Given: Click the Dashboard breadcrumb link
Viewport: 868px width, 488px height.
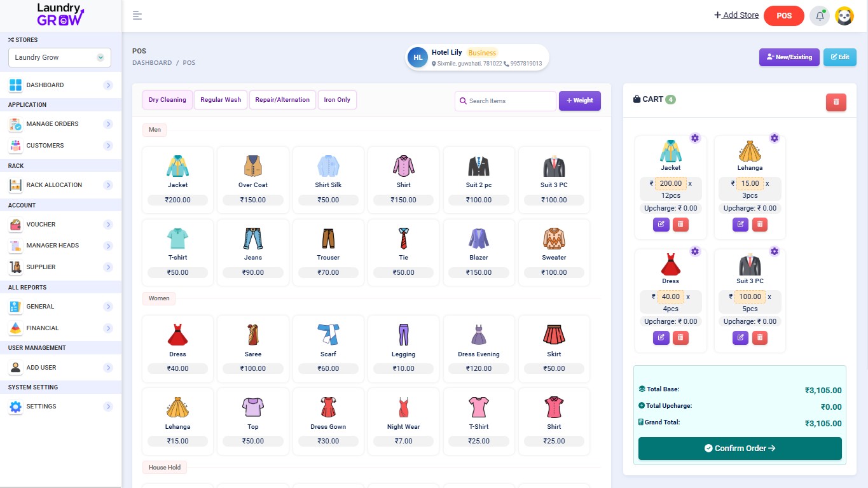Looking at the screenshot, I should coord(152,63).
